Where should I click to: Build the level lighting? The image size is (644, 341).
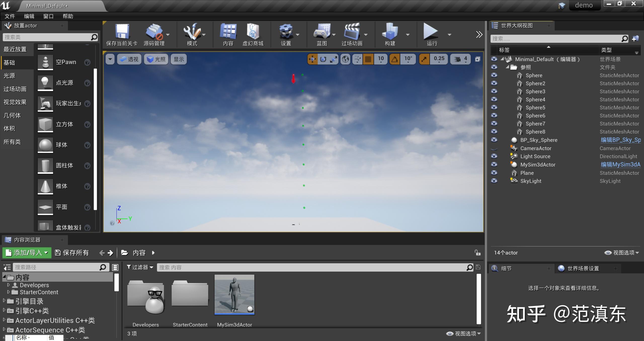coord(390,34)
